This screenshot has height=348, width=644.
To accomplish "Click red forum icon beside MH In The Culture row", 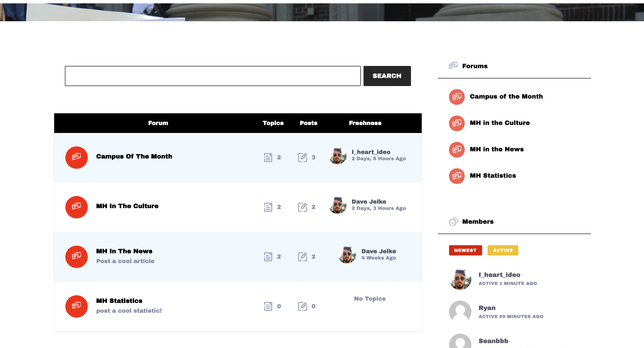I will [x=77, y=207].
